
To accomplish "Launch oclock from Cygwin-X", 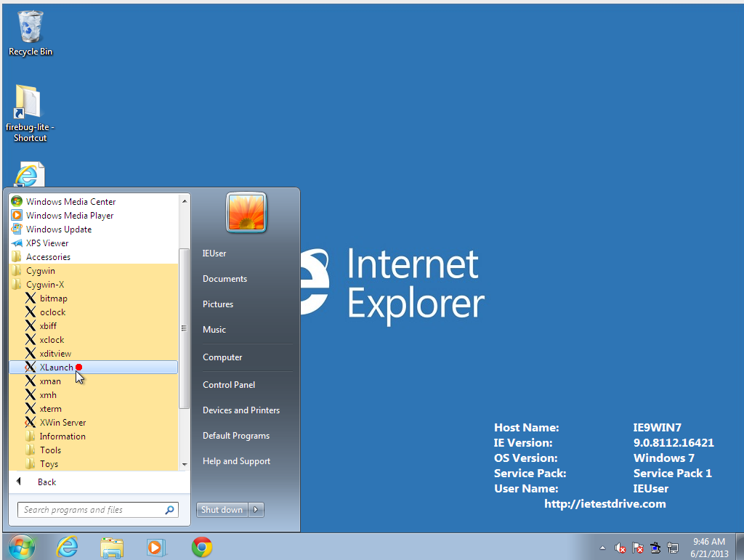I will pos(94,312).
